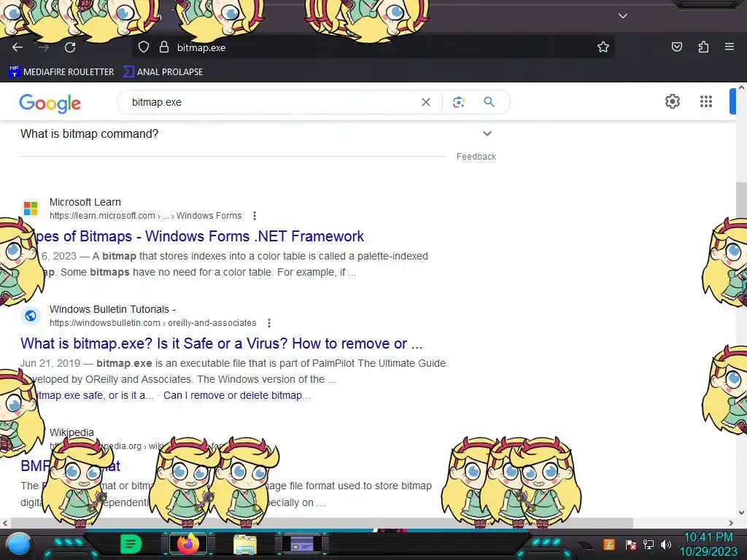The height and width of the screenshot is (560, 747).
Task: Click the 'Microsoft Learn' site name
Action: [85, 202]
